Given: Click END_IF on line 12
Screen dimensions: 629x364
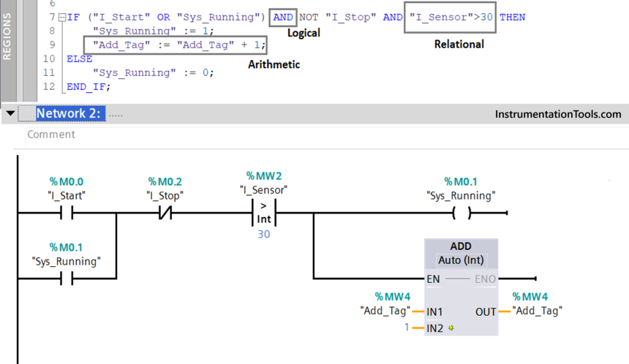Looking at the screenshot, I should (x=88, y=86).
